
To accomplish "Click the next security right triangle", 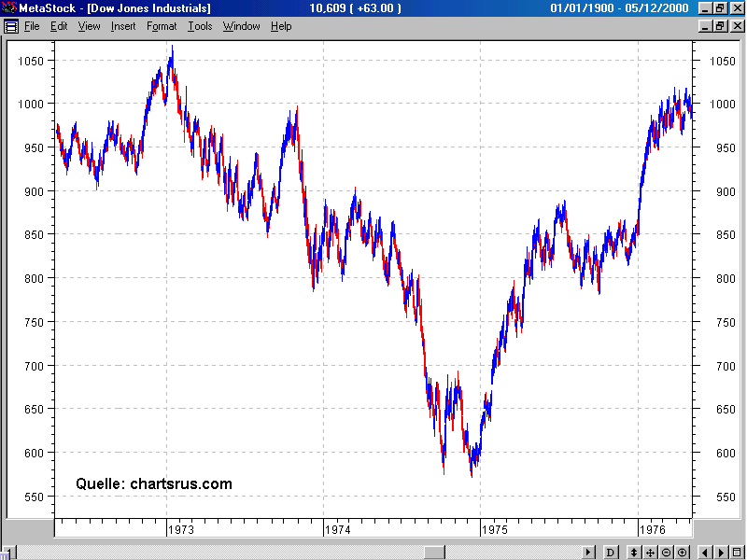I will click(x=721, y=553).
